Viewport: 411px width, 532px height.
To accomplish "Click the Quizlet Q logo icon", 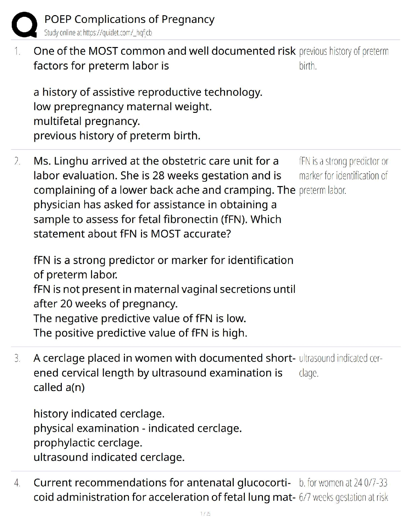I will pyautogui.click(x=24, y=24).
